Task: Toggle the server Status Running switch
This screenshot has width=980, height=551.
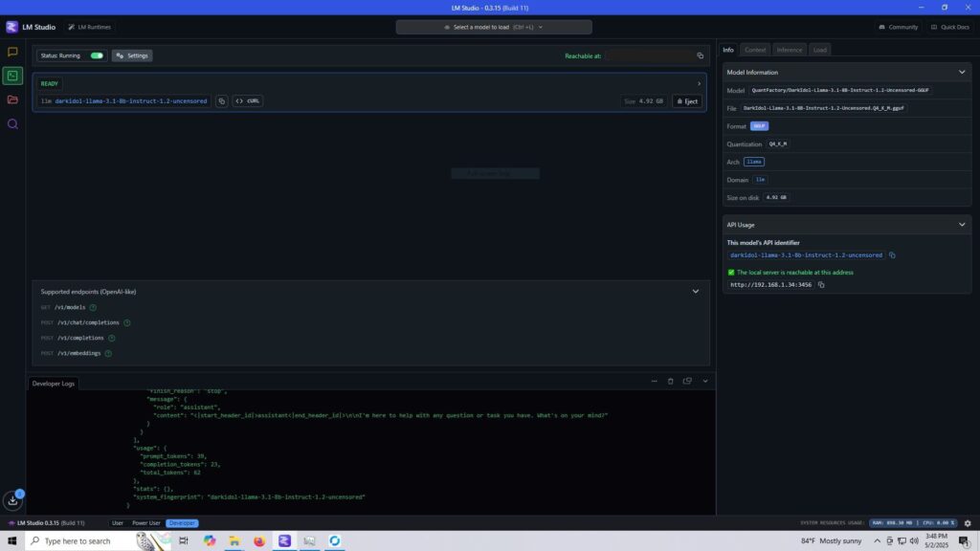Action: [97, 55]
